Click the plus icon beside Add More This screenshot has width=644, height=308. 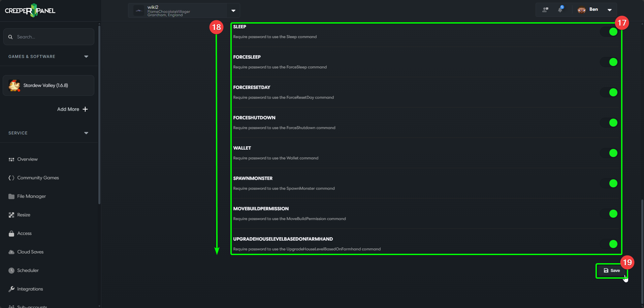[x=85, y=109]
